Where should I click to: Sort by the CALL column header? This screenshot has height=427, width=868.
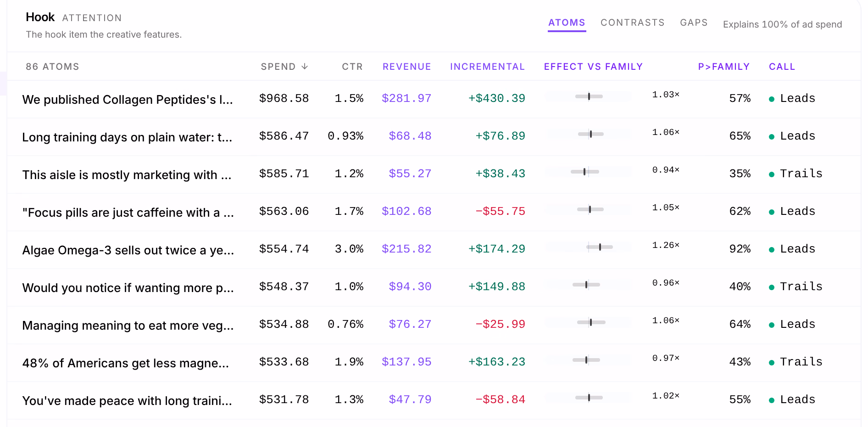click(x=782, y=67)
